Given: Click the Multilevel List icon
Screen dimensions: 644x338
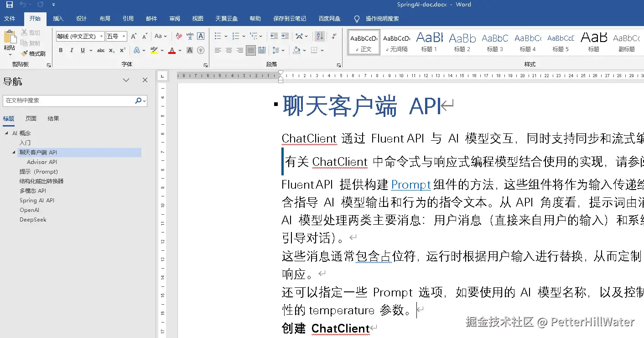Looking at the screenshot, I should click(254, 36).
